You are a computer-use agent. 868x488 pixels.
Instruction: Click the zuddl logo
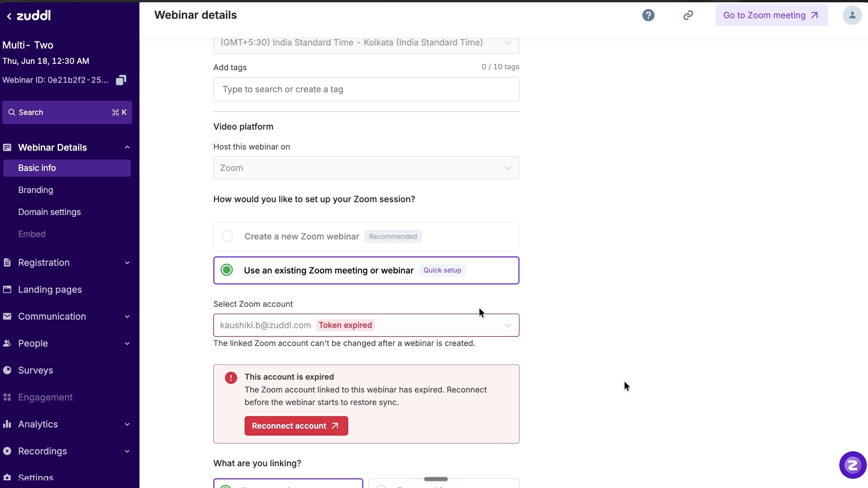34,15
